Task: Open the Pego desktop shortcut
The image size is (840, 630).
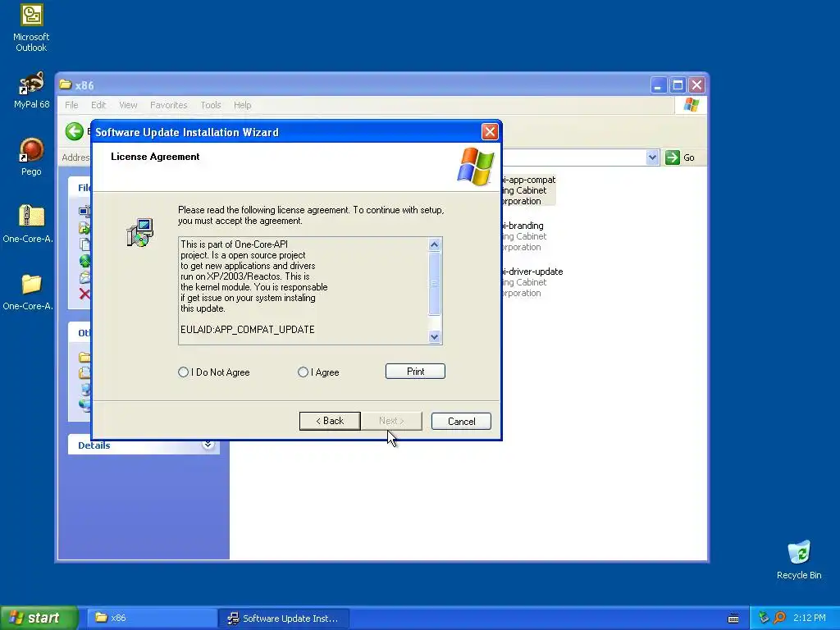Action: (x=31, y=157)
